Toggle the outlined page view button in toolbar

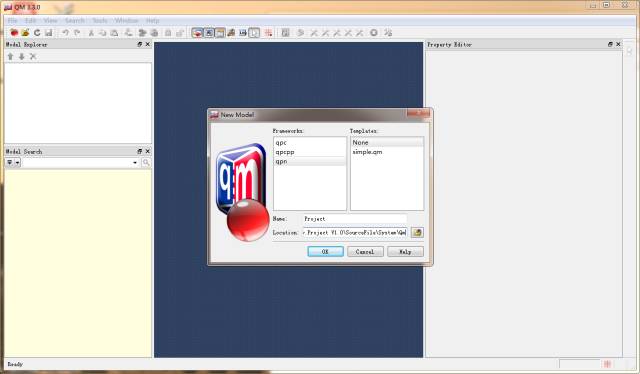[x=254, y=33]
